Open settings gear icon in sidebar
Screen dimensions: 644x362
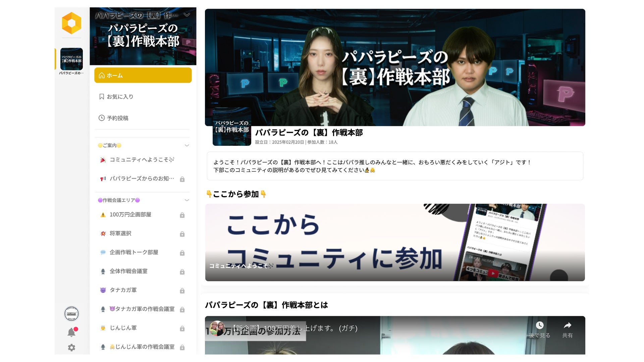coord(71,348)
